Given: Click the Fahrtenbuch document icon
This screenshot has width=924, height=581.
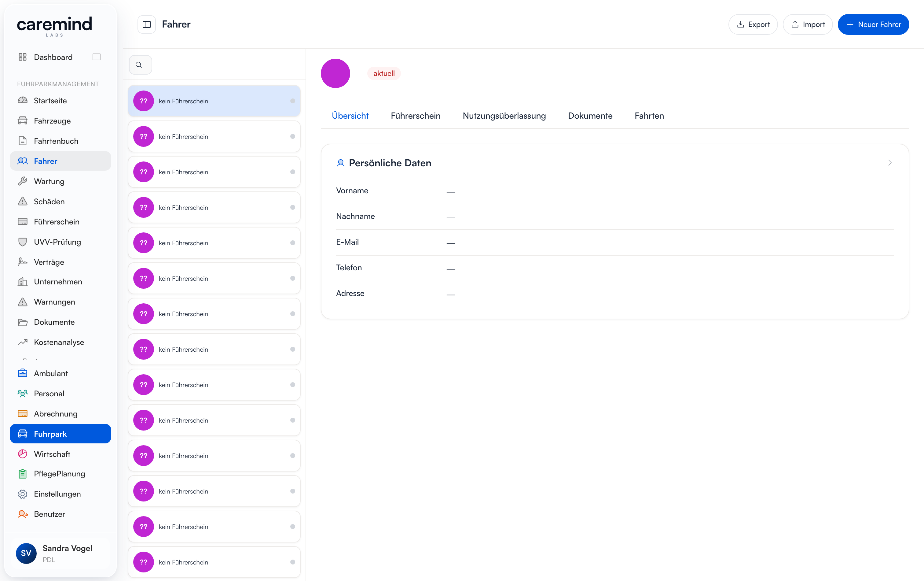Looking at the screenshot, I should [23, 141].
